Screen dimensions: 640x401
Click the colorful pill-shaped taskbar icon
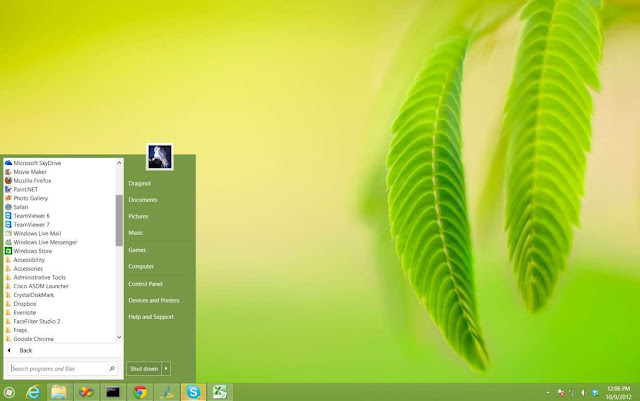[86, 392]
